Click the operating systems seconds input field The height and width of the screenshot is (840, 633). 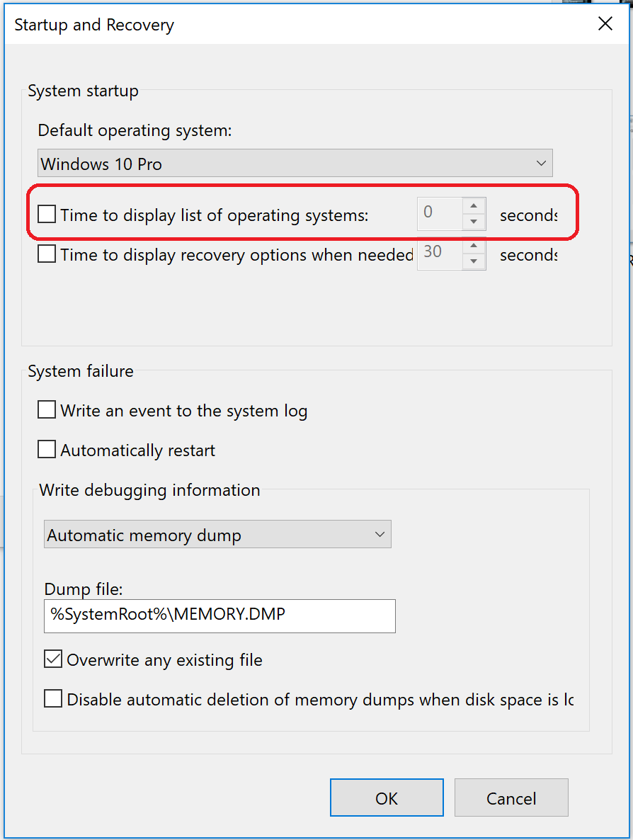click(x=439, y=213)
